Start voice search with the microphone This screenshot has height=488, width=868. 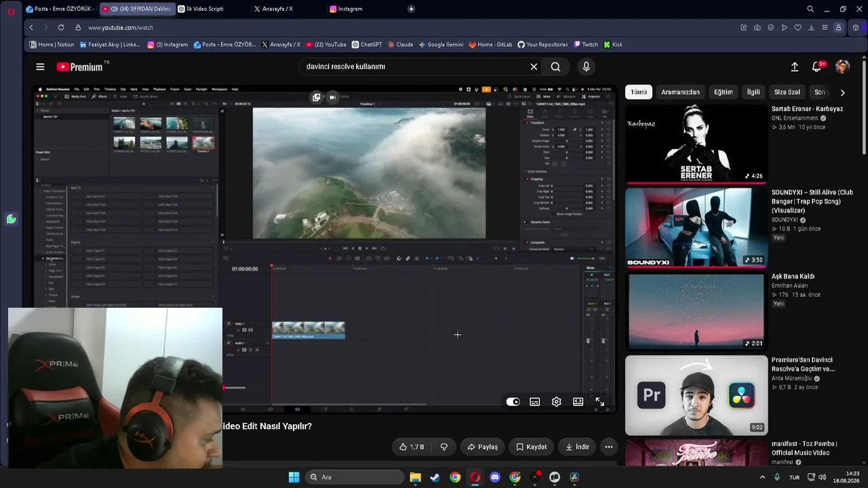click(x=587, y=66)
